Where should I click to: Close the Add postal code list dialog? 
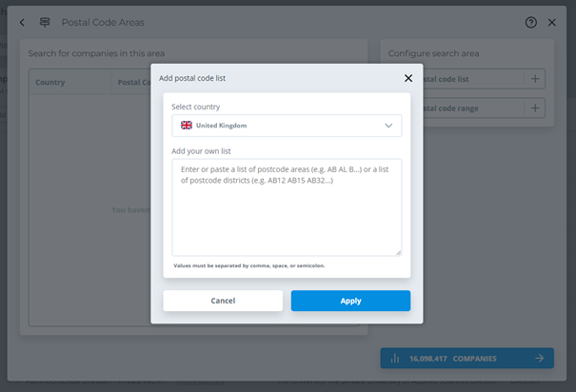[x=408, y=78]
